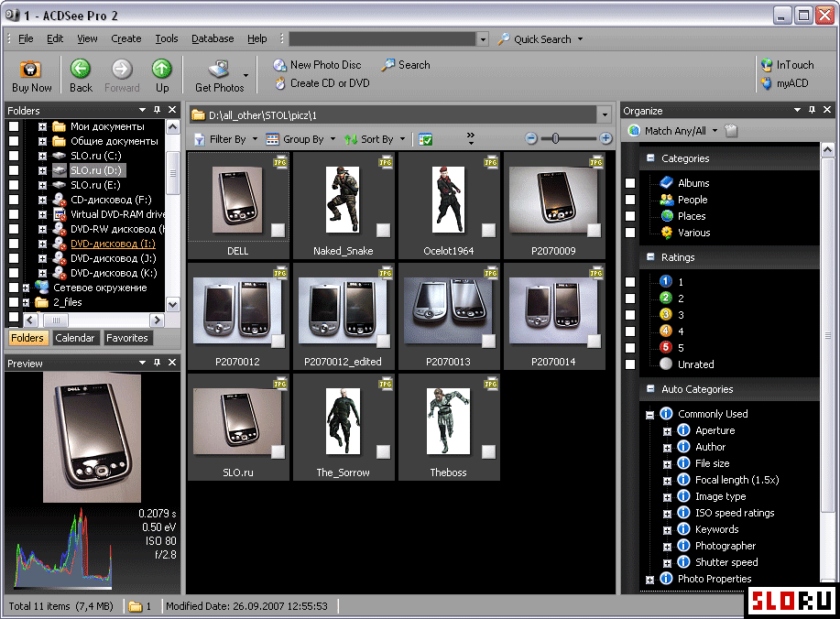Open the Database menu
The height and width of the screenshot is (619, 840).
[x=213, y=38]
